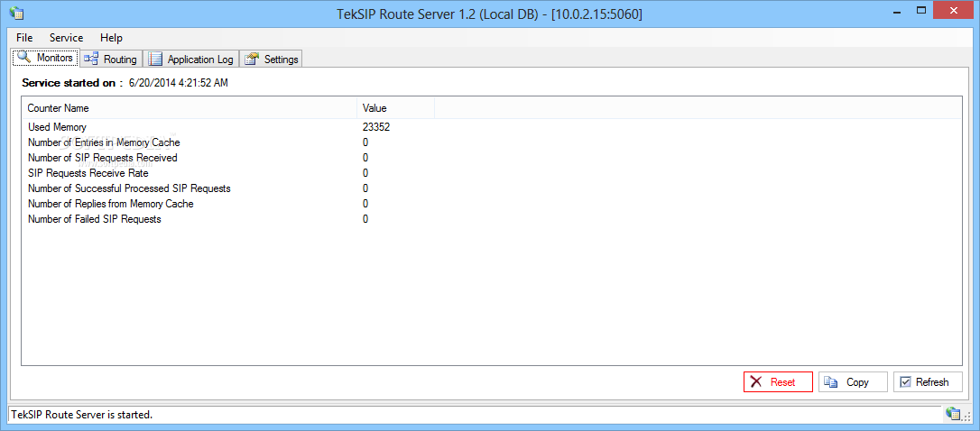Open the File menu
The image size is (980, 431).
[x=24, y=38]
